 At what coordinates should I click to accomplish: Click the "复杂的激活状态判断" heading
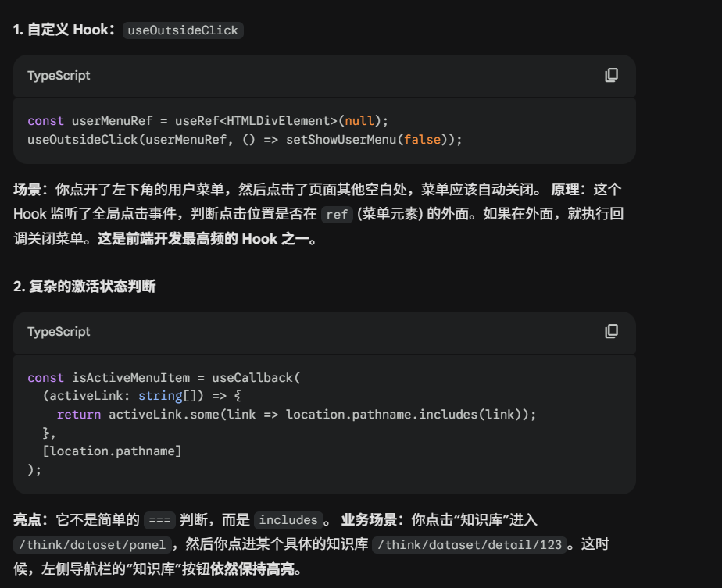click(84, 287)
